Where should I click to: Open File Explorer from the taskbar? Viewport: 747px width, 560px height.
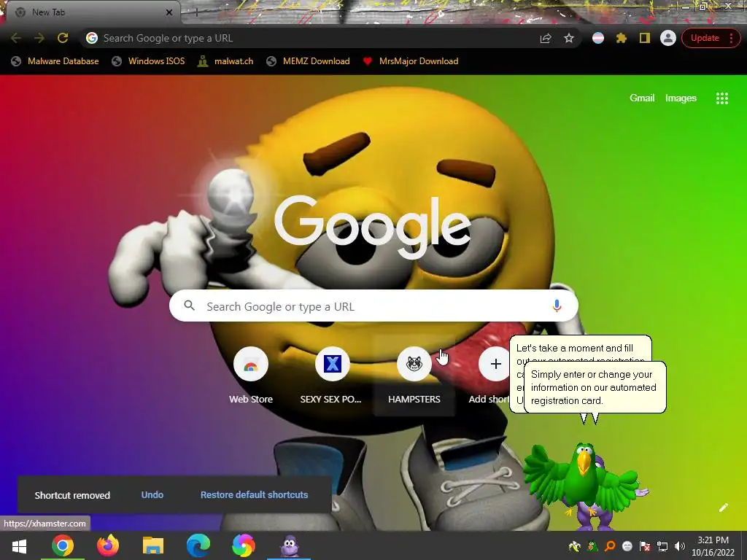[153, 545]
